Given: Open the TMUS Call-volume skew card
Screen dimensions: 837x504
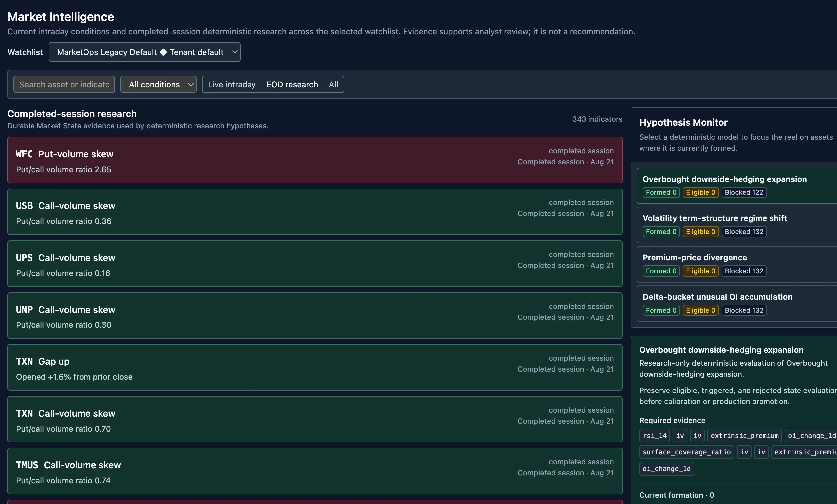Looking at the screenshot, I should 315,471.
